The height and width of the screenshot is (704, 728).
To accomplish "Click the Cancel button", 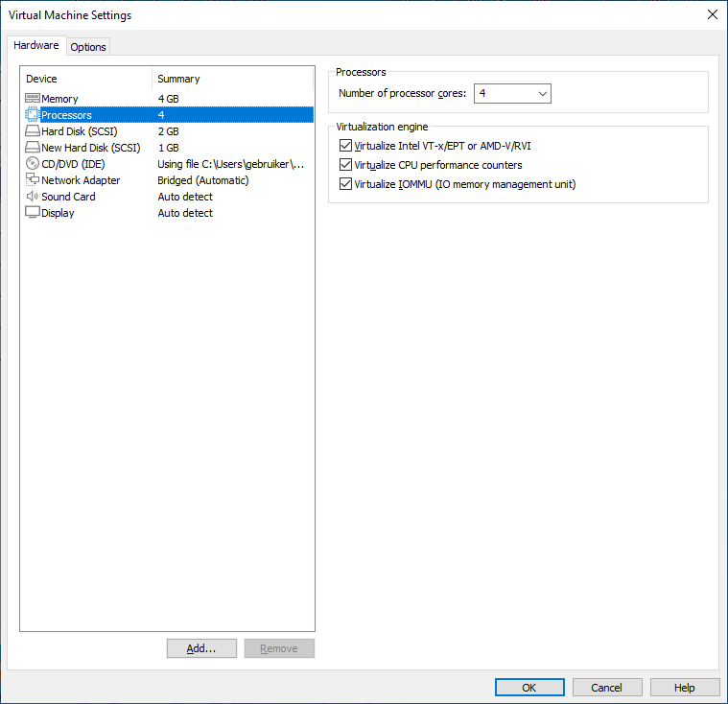I will [x=606, y=687].
